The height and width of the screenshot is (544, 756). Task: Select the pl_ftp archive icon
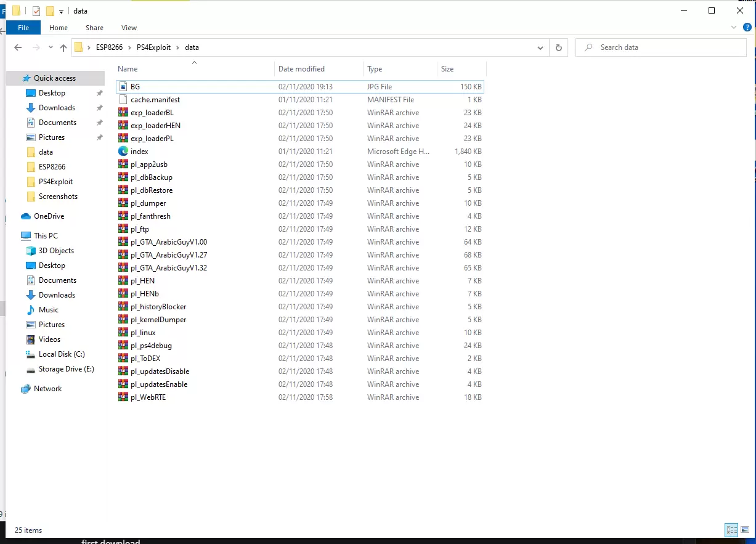click(x=123, y=229)
